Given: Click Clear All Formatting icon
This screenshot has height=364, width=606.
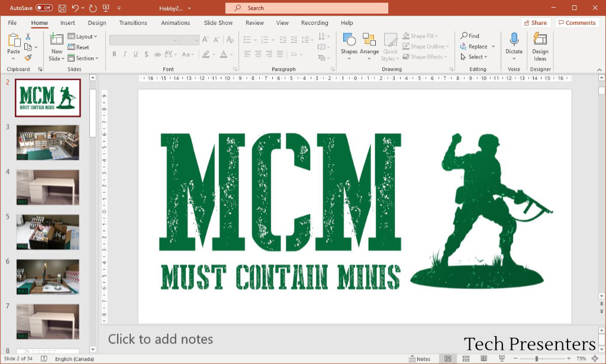Looking at the screenshot, I should (x=230, y=40).
